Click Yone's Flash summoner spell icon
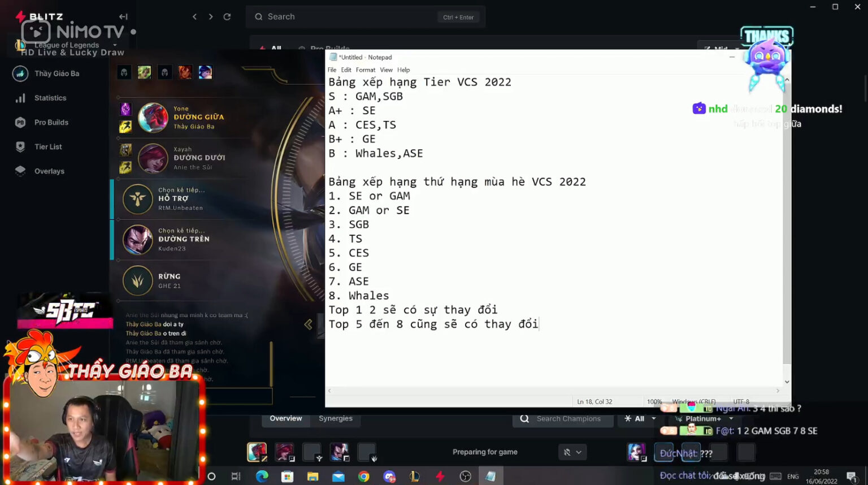The height and width of the screenshot is (485, 868). click(125, 127)
